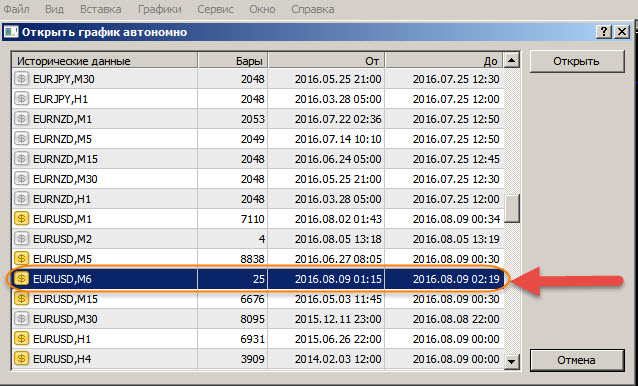Click the Отмена button
The width and height of the screenshot is (638, 386).
[x=577, y=360]
